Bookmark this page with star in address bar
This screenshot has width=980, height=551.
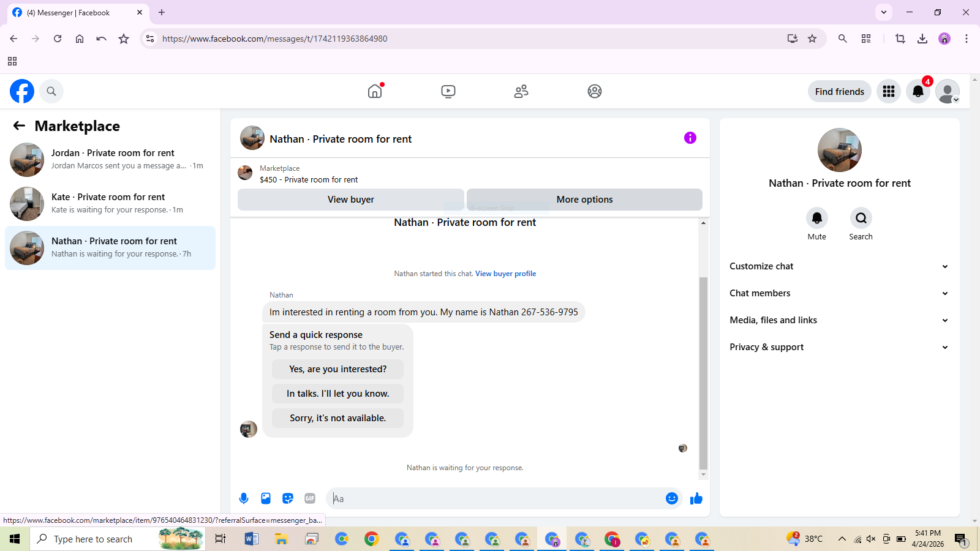(812, 39)
